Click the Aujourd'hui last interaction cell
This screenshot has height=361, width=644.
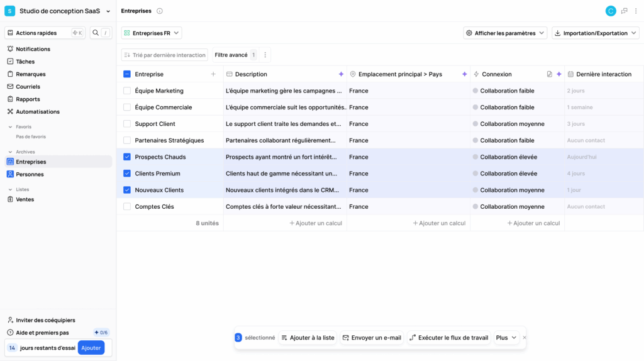(604, 157)
